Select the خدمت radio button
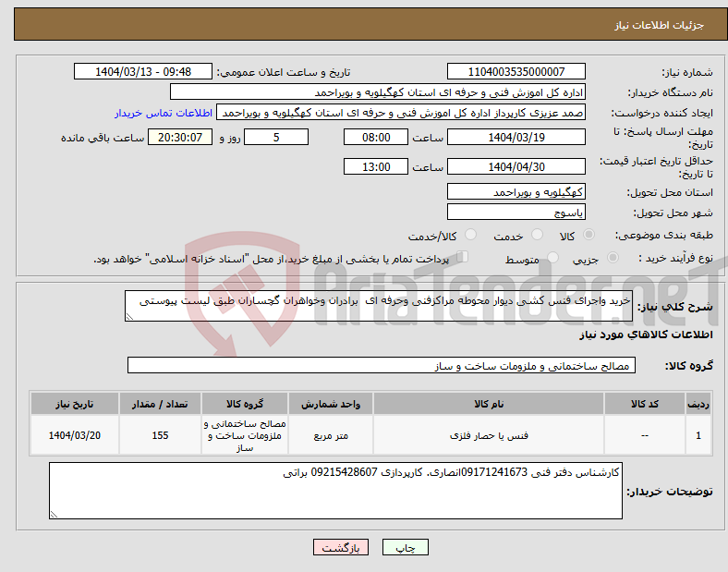 537,235
